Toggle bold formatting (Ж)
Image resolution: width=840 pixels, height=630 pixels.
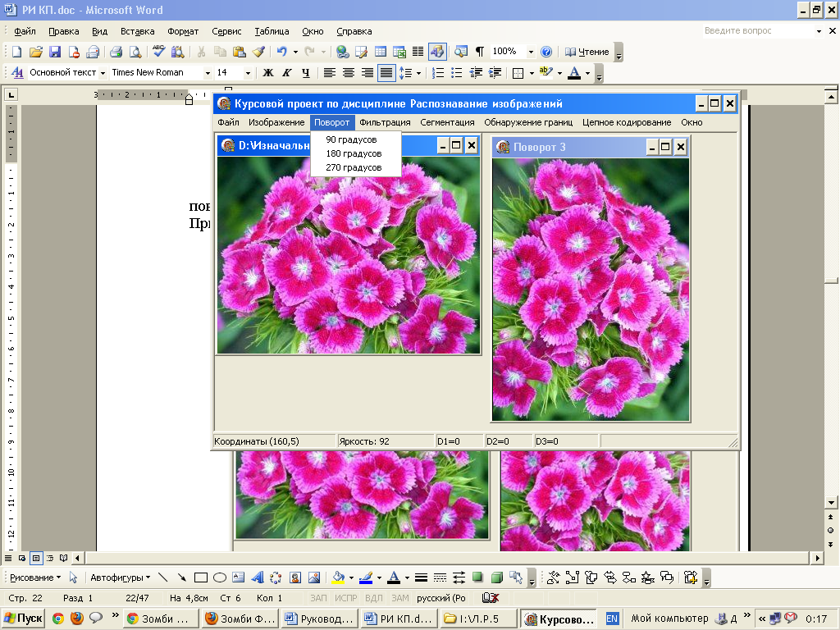[268, 73]
